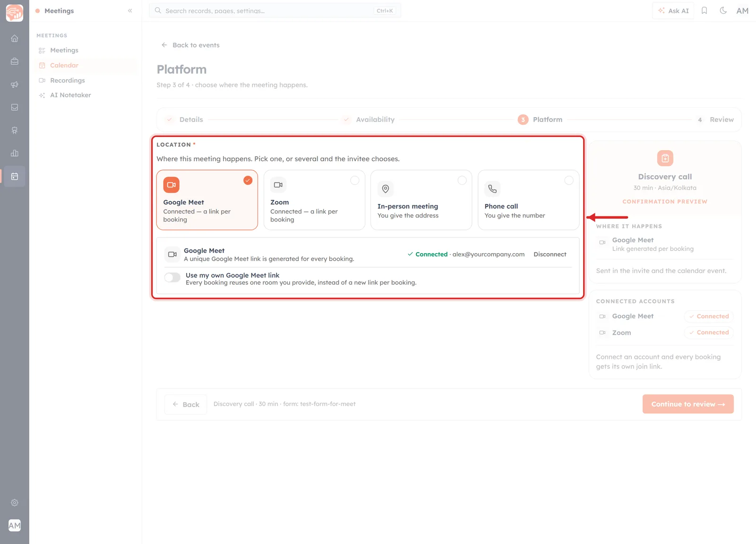Disconnect the Google Meet account
Viewport: 756px width, 544px height.
[x=550, y=254]
